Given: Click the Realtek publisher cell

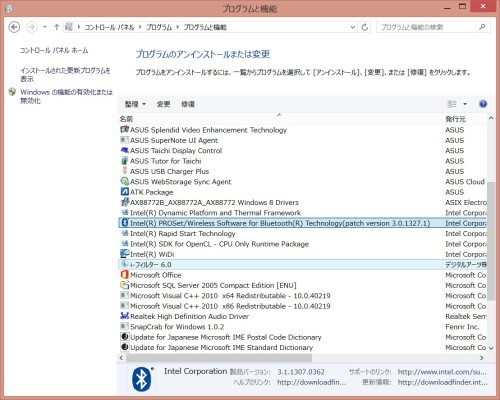Looking at the screenshot, I should click(466, 316).
